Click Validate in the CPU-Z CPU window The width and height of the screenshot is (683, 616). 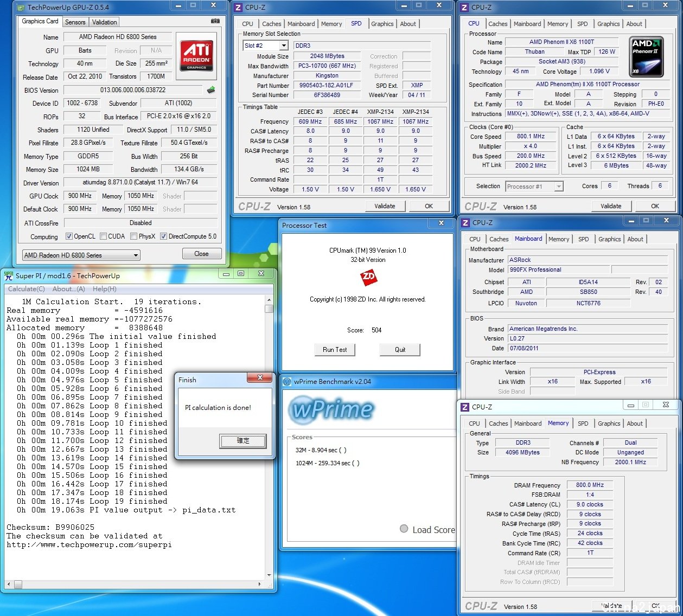(x=611, y=206)
